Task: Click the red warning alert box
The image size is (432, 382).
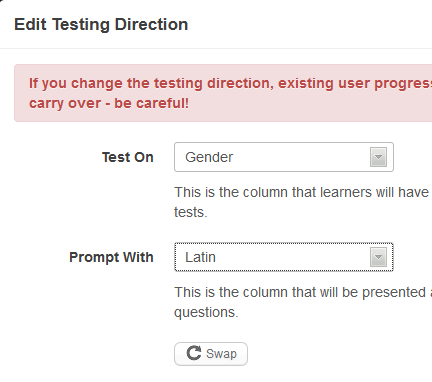Action: (x=223, y=93)
